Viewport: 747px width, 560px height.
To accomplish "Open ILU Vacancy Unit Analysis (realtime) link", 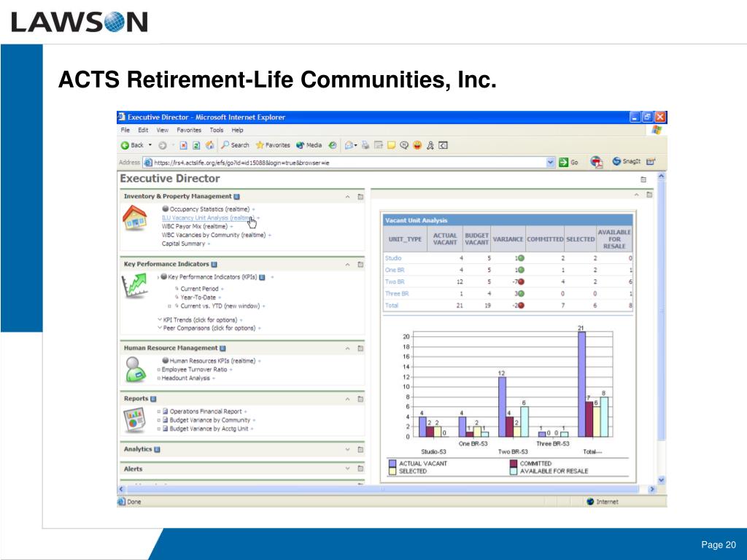I will (208, 217).
